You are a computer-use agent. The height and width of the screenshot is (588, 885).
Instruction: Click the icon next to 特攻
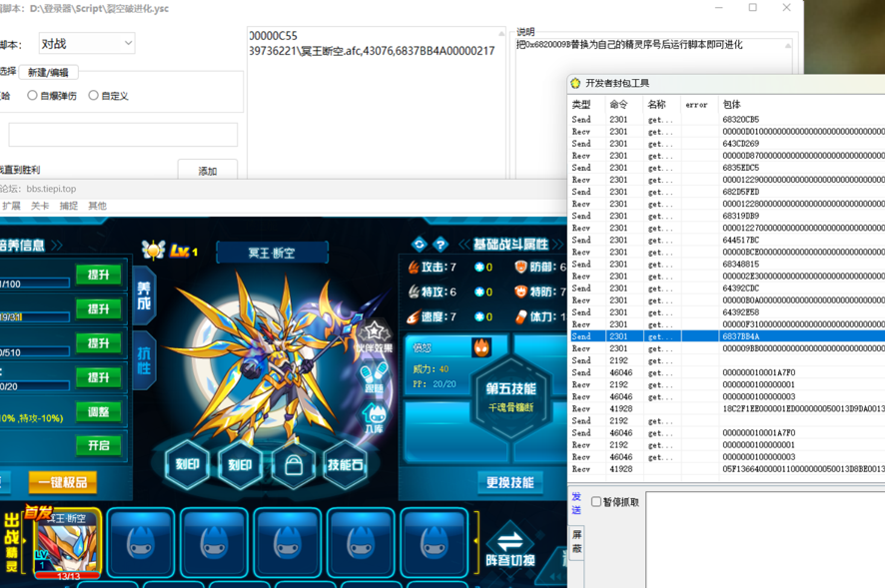click(x=414, y=292)
